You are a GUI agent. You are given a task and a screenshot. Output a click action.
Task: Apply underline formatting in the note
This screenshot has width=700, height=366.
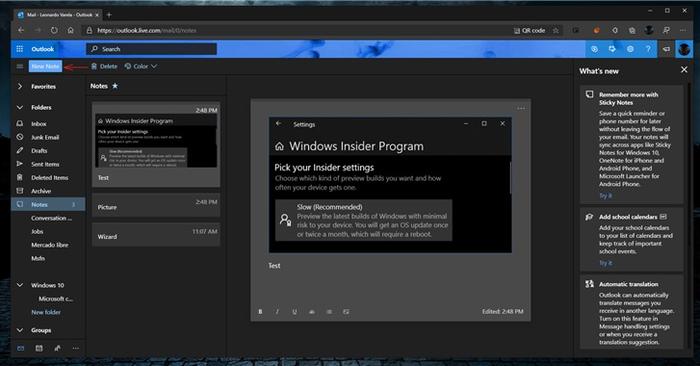click(x=294, y=312)
